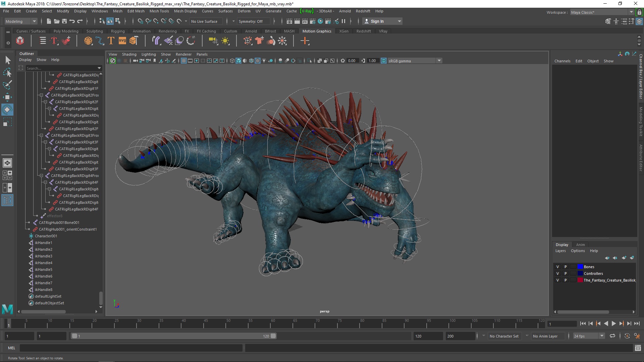
Task: Open a scene with the folder icon
Action: point(57,21)
